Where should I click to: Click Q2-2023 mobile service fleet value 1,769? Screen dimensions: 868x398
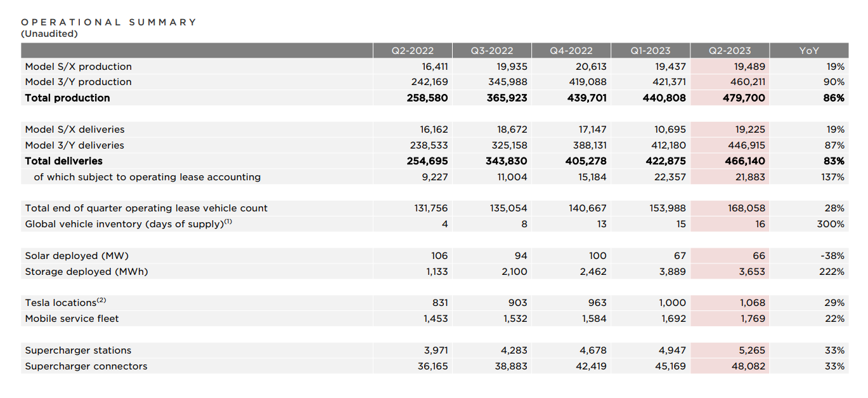753,319
